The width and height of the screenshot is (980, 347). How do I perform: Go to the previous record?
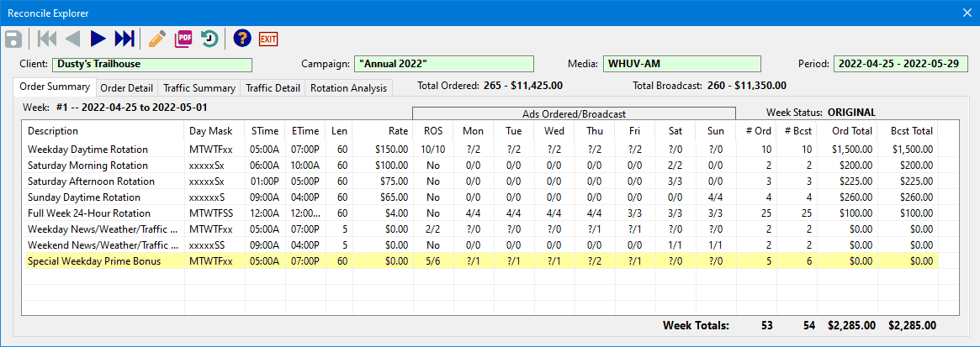(x=73, y=39)
